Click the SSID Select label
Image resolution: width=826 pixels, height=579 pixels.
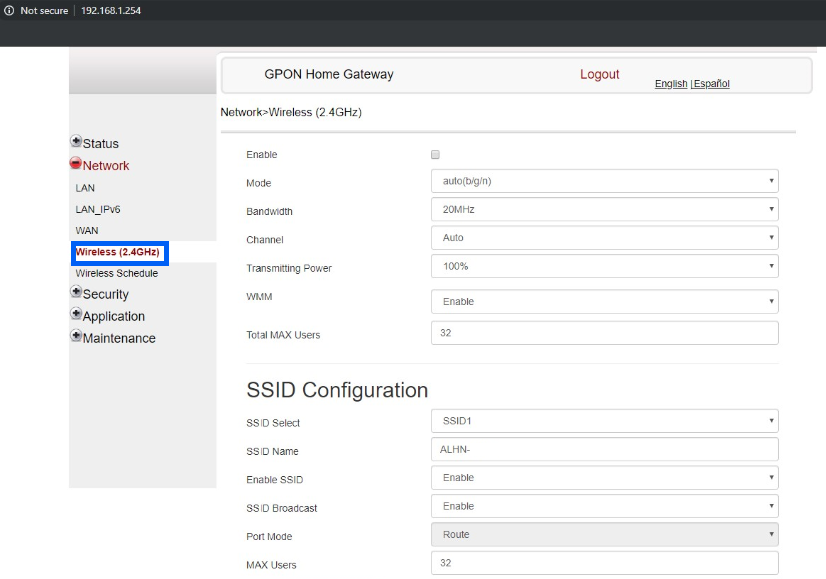[x=273, y=423]
